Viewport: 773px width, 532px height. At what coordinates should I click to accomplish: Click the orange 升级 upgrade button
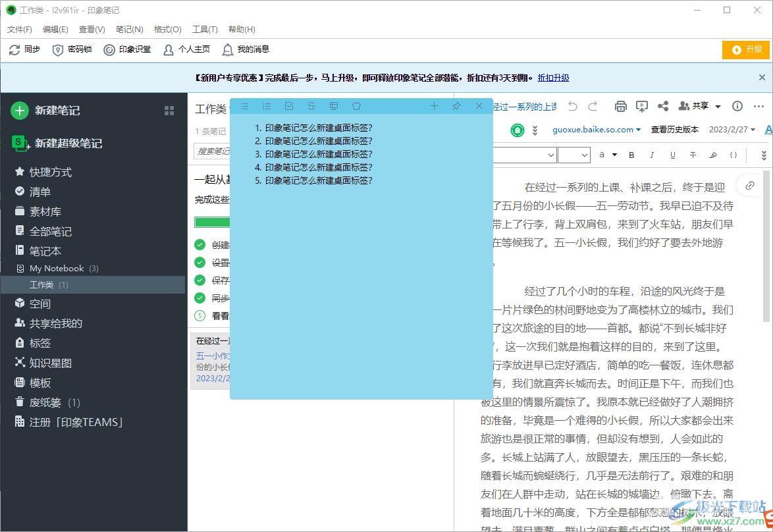[746, 49]
